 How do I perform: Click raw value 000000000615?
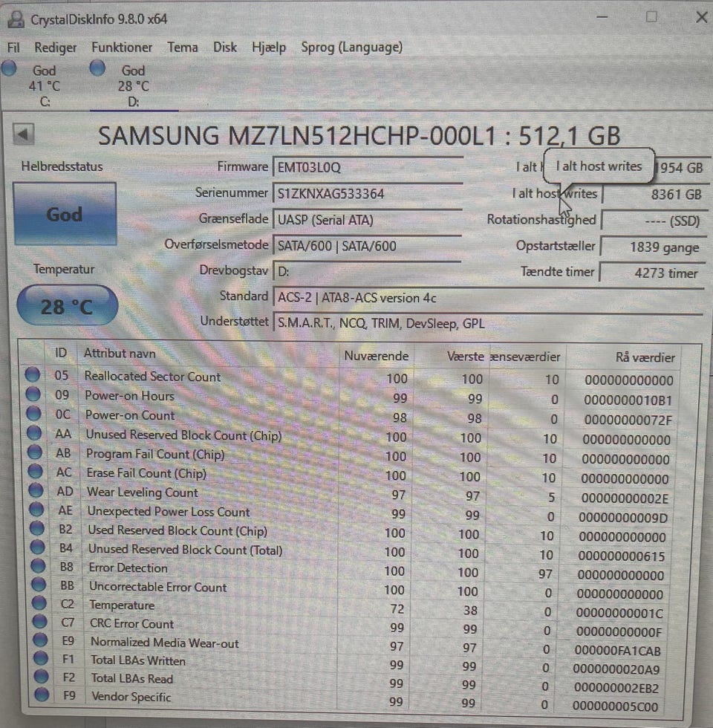click(622, 556)
